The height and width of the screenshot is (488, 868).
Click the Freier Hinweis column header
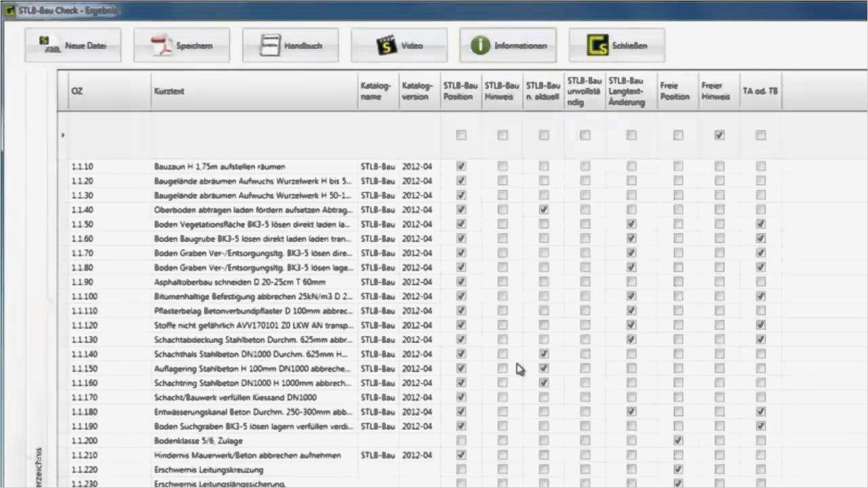tap(719, 91)
